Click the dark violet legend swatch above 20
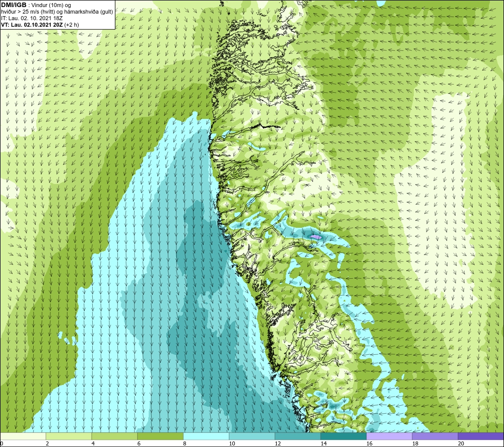The height and width of the screenshot is (447, 504). pos(480,436)
